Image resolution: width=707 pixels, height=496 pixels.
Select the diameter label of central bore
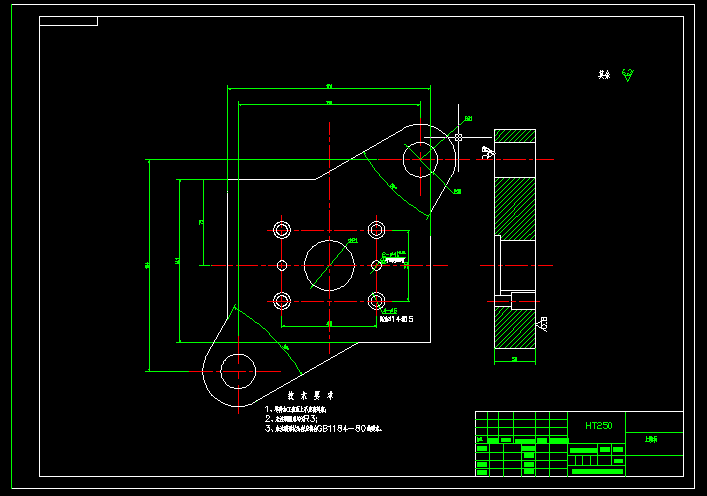(353, 241)
